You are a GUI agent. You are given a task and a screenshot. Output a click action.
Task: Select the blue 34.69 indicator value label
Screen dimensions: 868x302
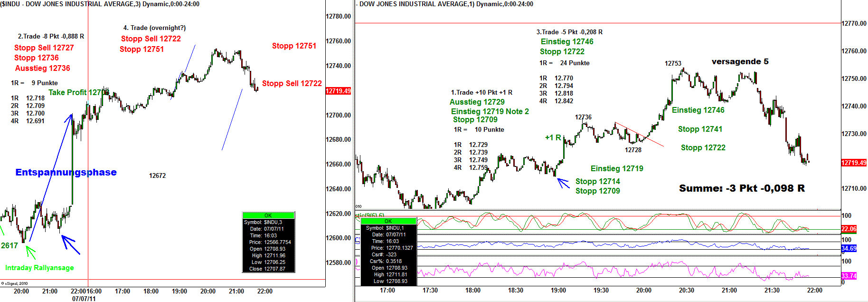tap(849, 248)
